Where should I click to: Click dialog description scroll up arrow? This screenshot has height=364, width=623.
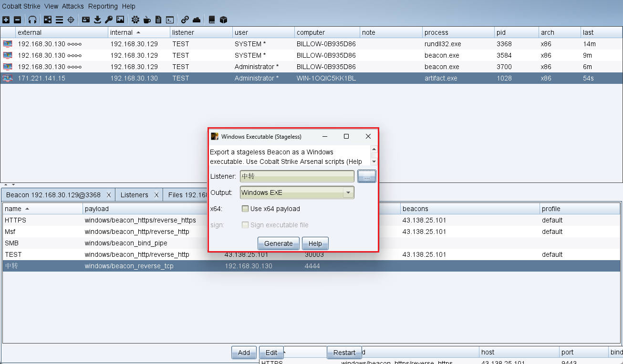pos(374,150)
